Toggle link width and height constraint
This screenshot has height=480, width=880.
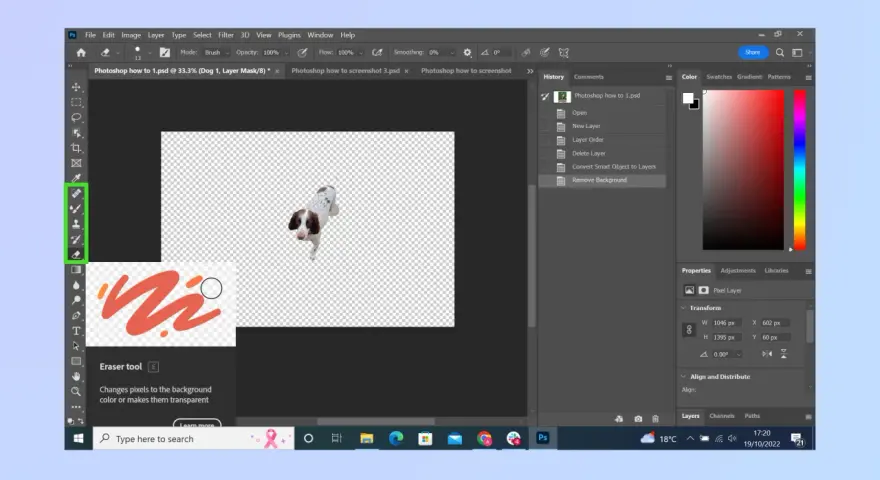pos(689,330)
